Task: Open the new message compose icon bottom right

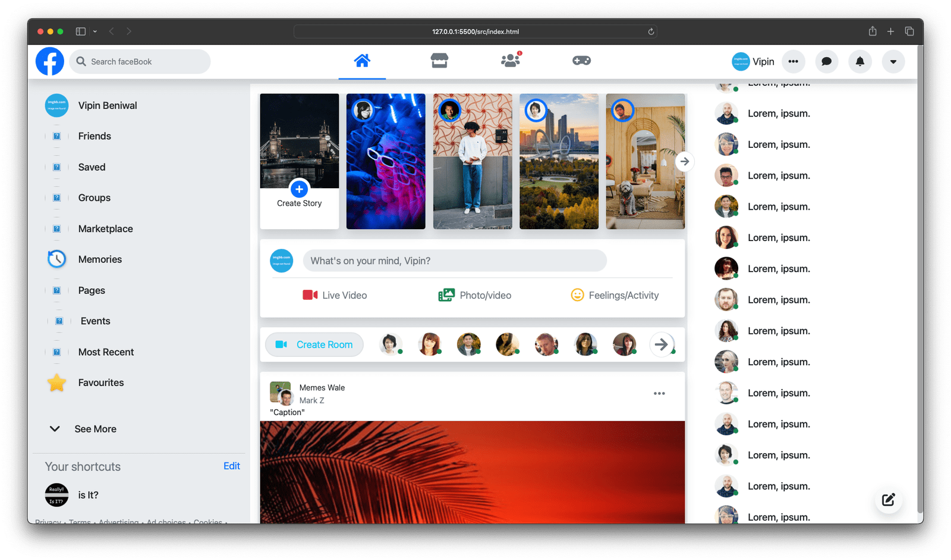Action: (x=888, y=499)
